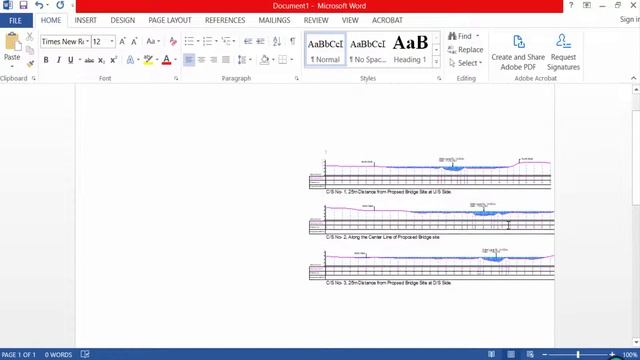This screenshot has height=360, width=640.
Task: Justify paragraph text
Action: click(226, 60)
